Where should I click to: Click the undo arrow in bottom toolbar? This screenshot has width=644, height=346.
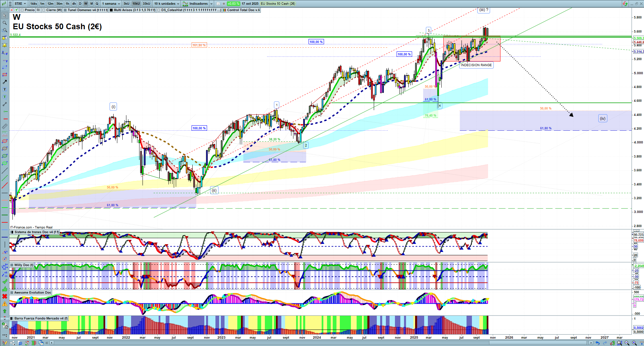[x=597, y=343]
